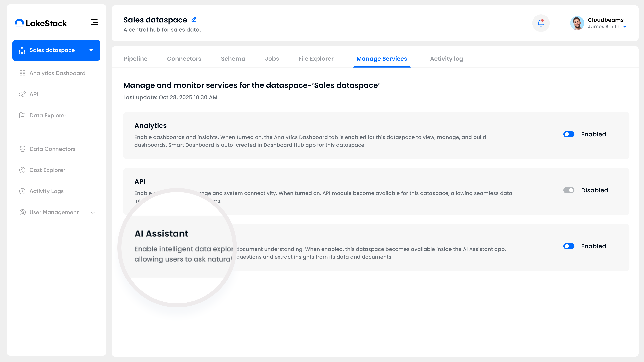Image resolution: width=644 pixels, height=362 pixels.
Task: Click the LakeStack logo
Action: (x=41, y=23)
